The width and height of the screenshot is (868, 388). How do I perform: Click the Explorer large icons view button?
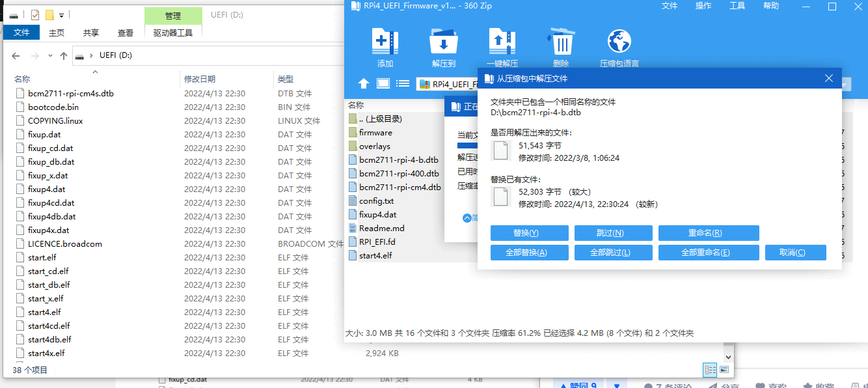pyautogui.click(x=724, y=370)
